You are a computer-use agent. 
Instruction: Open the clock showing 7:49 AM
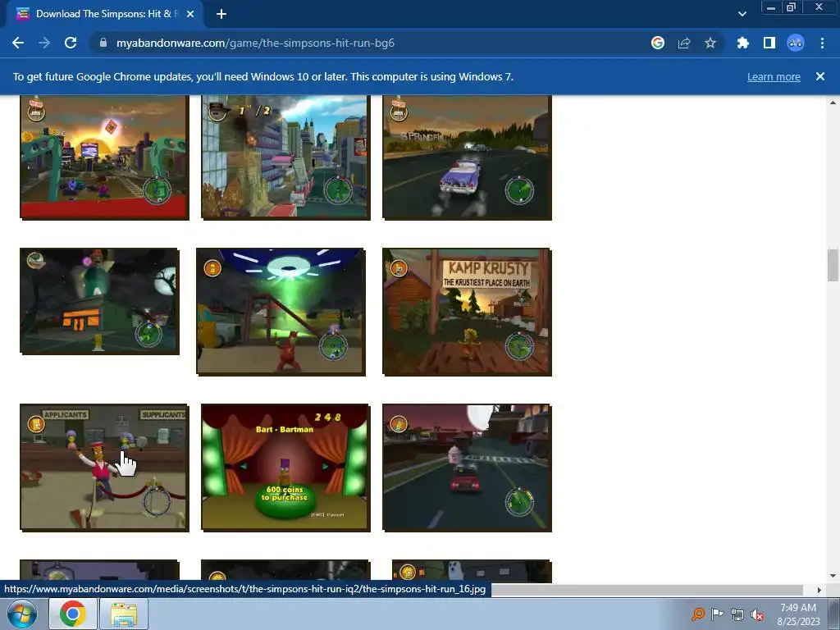pos(798,614)
